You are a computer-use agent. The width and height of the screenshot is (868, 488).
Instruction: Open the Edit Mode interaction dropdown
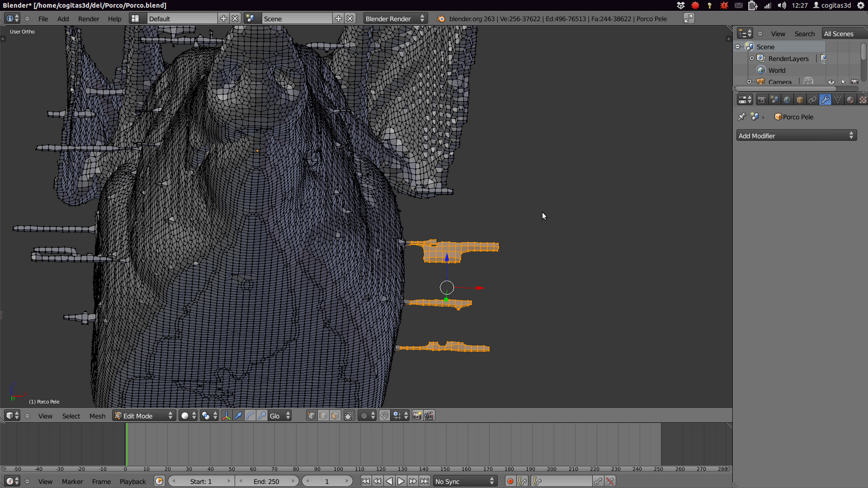(x=143, y=415)
